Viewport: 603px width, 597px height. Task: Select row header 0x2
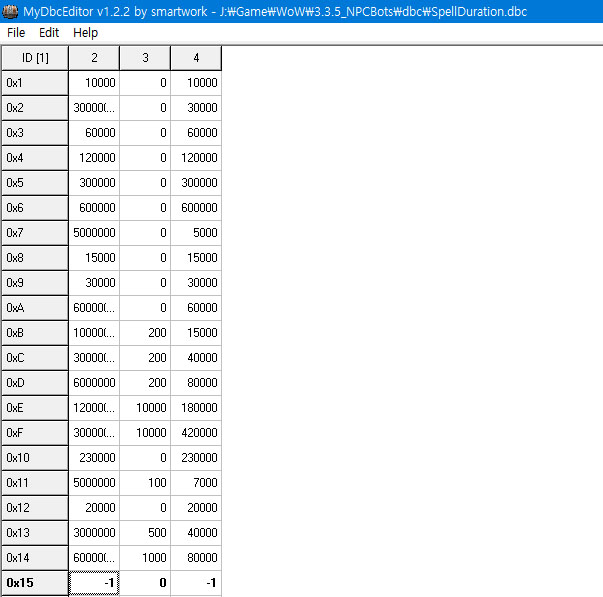35,108
